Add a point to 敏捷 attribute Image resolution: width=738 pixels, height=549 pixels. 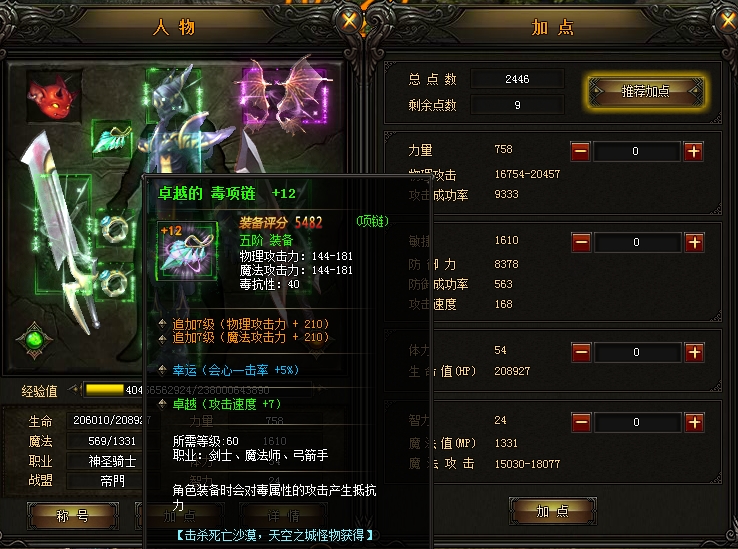coord(694,242)
